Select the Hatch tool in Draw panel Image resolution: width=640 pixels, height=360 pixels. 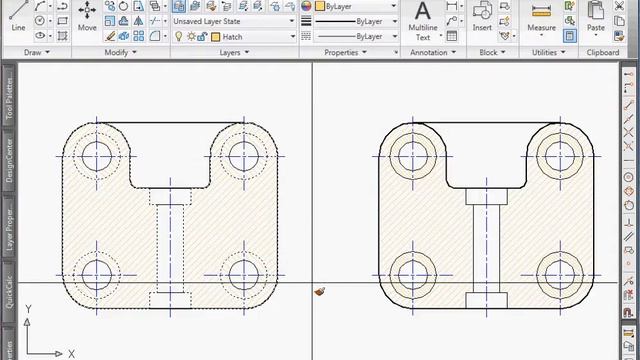point(62,36)
